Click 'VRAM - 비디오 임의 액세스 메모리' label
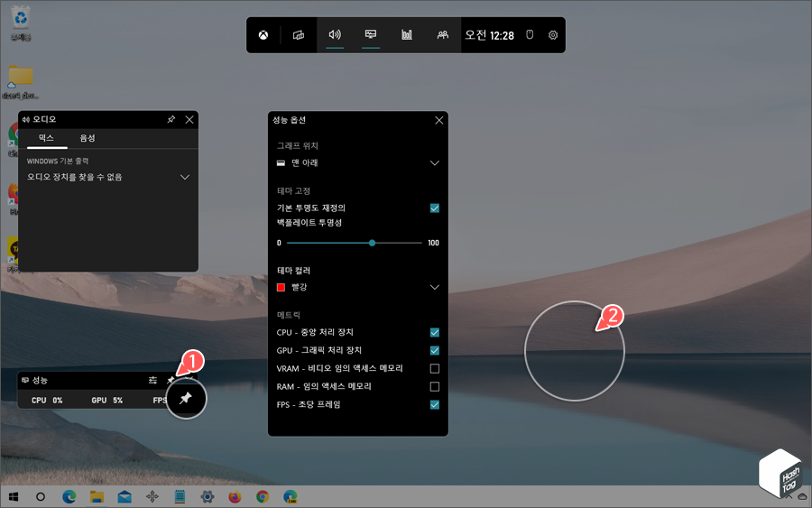 pyautogui.click(x=340, y=369)
